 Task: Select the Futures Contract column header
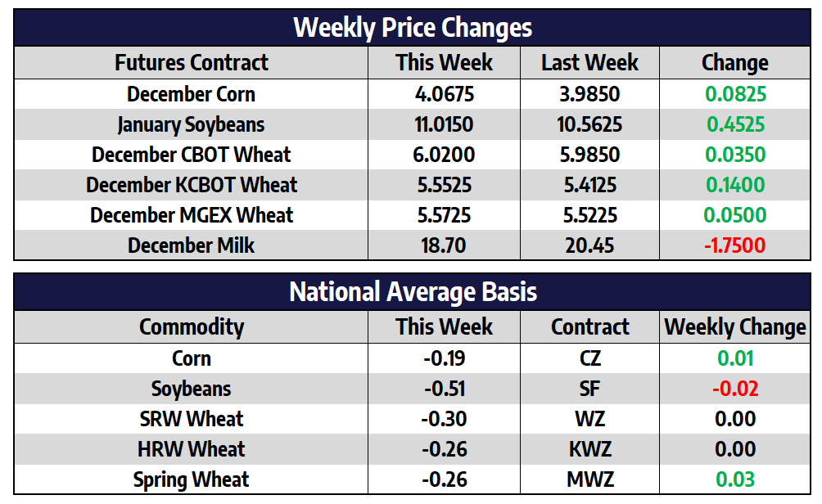(x=191, y=63)
